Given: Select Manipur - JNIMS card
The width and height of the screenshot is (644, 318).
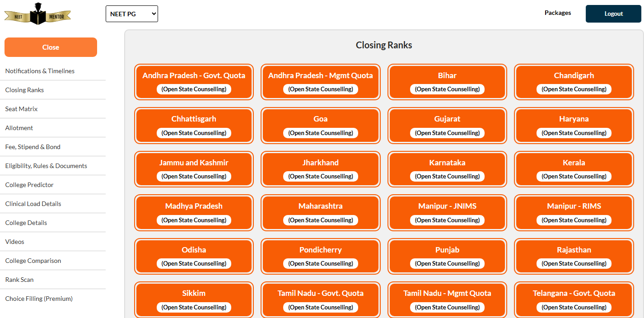Looking at the screenshot, I should 447,213.
